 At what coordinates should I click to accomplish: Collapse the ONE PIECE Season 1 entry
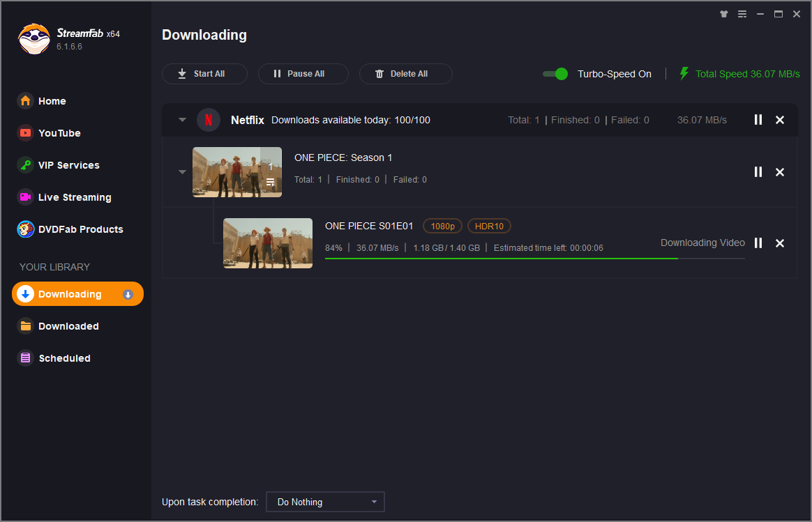tap(182, 172)
